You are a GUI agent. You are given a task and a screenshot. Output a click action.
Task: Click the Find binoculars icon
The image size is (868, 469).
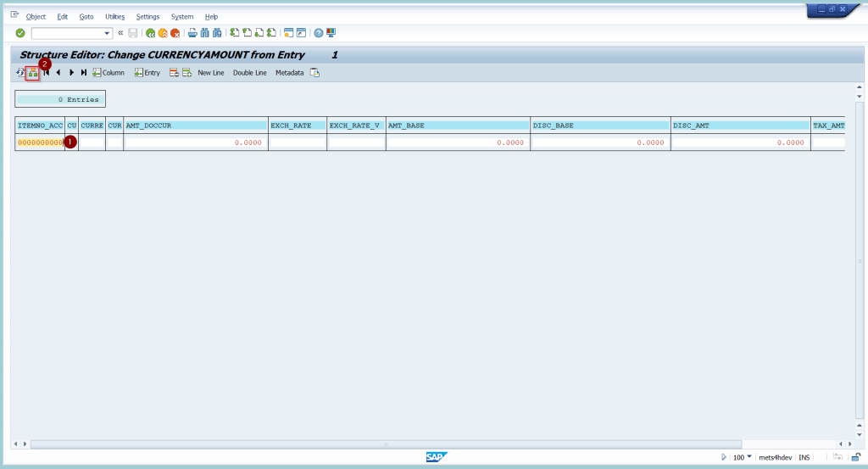(205, 33)
